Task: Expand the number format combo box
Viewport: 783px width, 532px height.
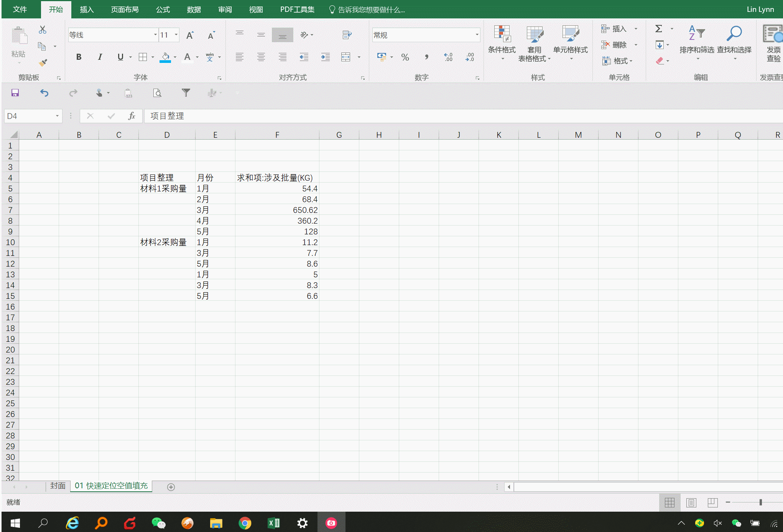Action: [x=477, y=35]
